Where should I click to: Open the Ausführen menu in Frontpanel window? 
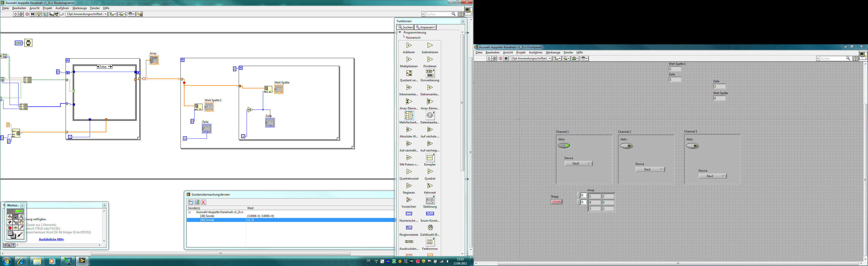click(x=535, y=52)
